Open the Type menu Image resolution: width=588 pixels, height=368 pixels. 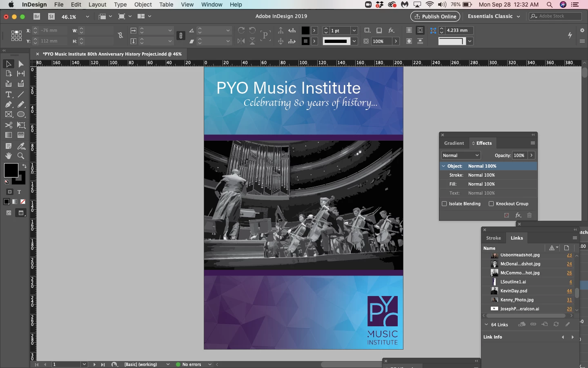coord(120,4)
